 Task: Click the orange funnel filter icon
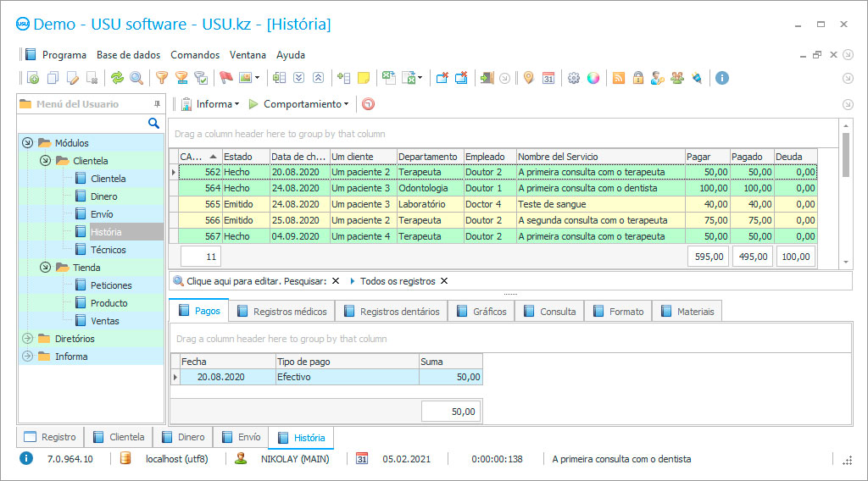point(161,78)
